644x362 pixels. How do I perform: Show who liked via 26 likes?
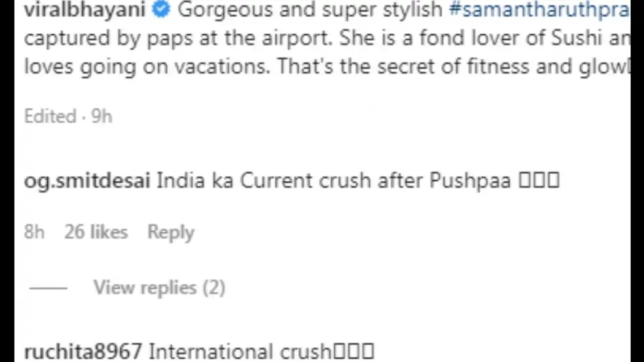tap(96, 232)
